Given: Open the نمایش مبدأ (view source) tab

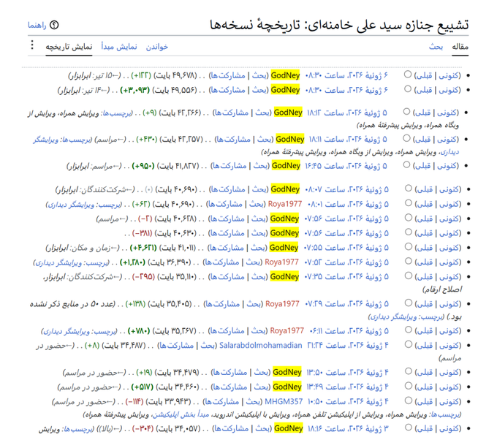Looking at the screenshot, I should point(119,47).
